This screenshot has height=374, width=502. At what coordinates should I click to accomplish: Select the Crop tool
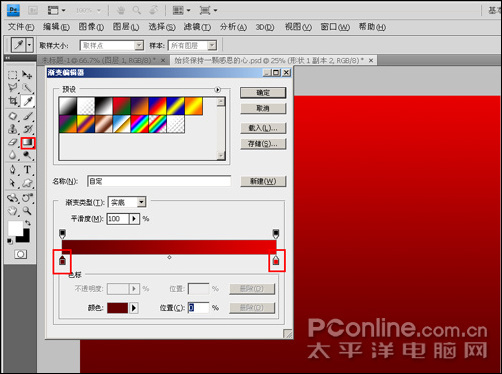[13, 101]
